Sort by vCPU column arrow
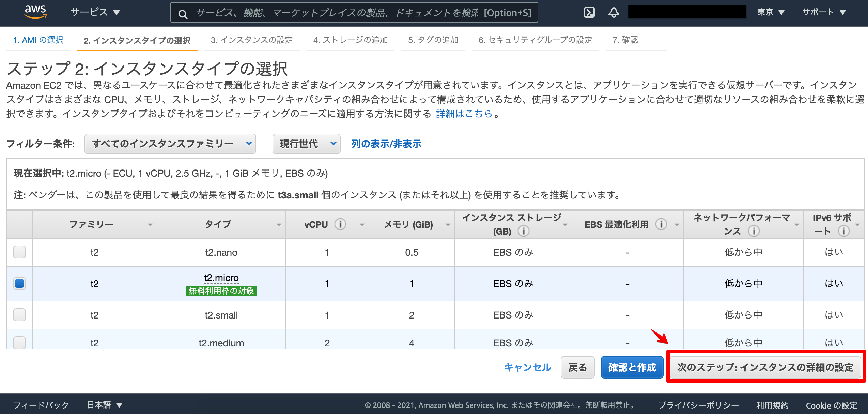 tap(362, 225)
